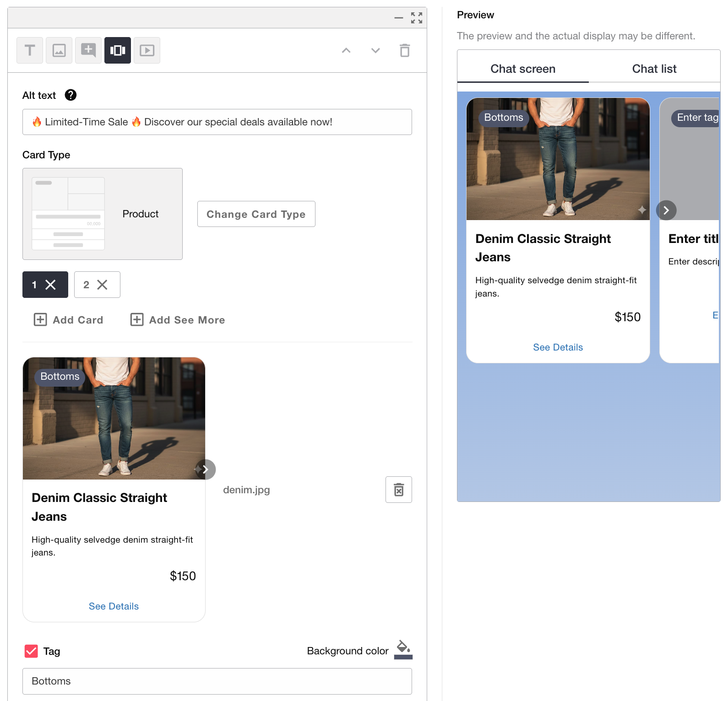Screen dimensions: 728x701
Task: Select the Video message type icon
Action: [x=147, y=50]
